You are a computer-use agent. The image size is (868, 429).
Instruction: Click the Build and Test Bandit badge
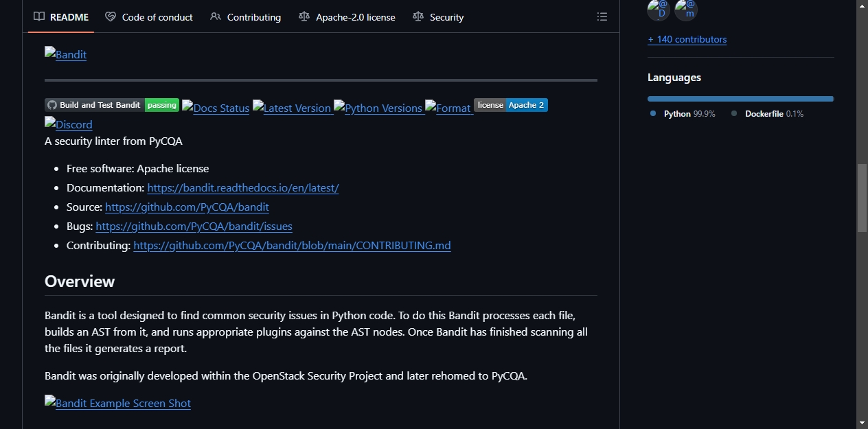(x=112, y=105)
